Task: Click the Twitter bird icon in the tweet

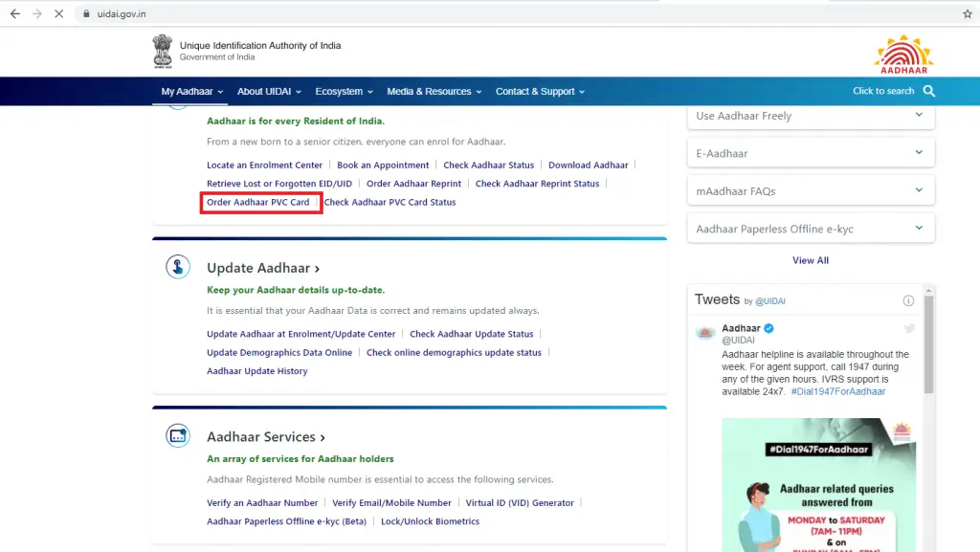Action: click(909, 328)
